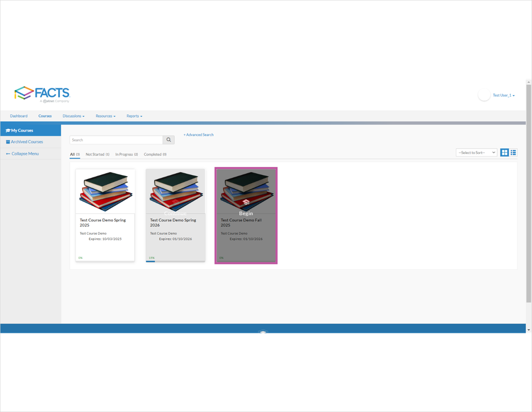Switch to the Courses tab
Image resolution: width=532 pixels, height=412 pixels.
tap(45, 116)
